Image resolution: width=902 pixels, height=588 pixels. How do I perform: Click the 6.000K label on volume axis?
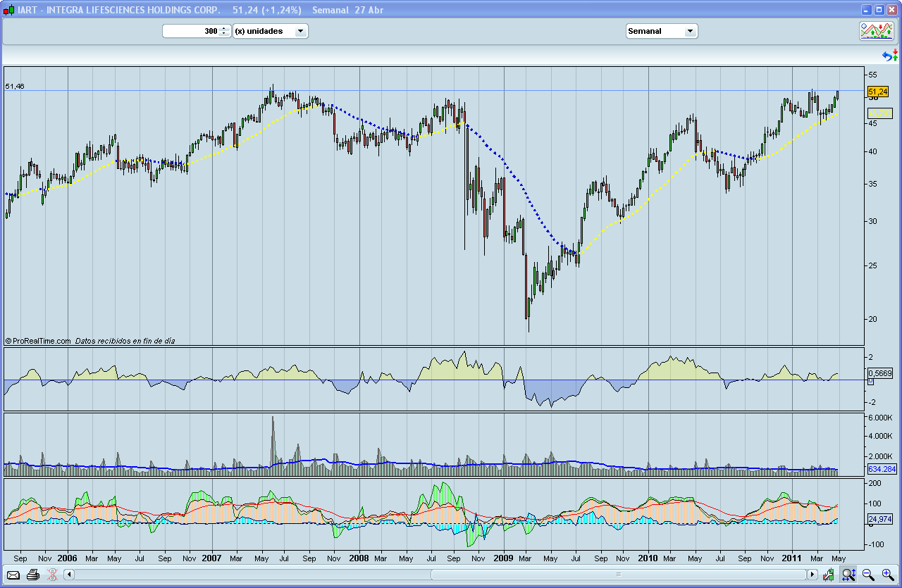879,418
